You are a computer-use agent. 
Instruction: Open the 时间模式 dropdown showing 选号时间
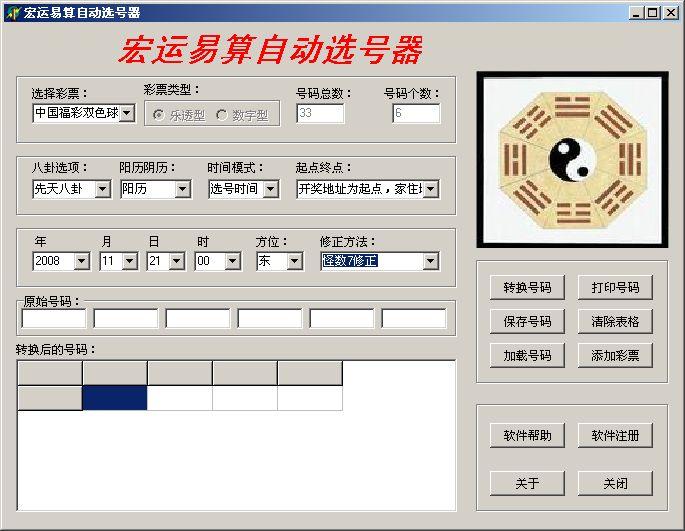[x=271, y=189]
